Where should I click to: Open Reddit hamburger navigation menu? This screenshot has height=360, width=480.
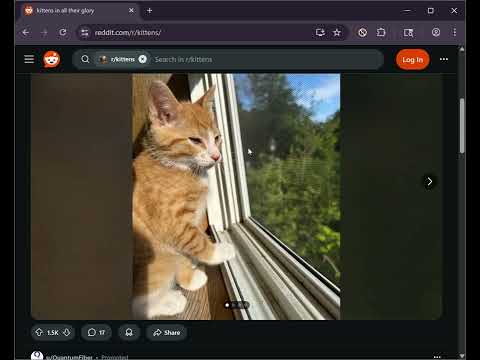tap(29, 59)
